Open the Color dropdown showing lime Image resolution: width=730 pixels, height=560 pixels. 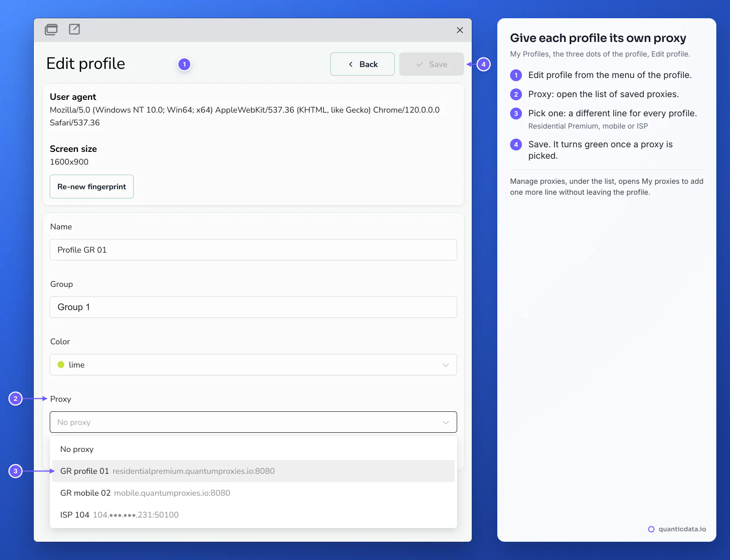[253, 365]
